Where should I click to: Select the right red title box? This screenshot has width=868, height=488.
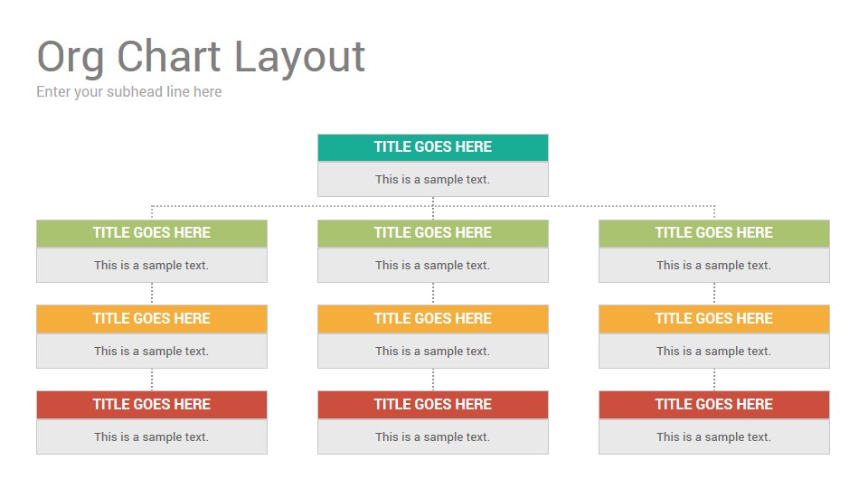point(714,405)
